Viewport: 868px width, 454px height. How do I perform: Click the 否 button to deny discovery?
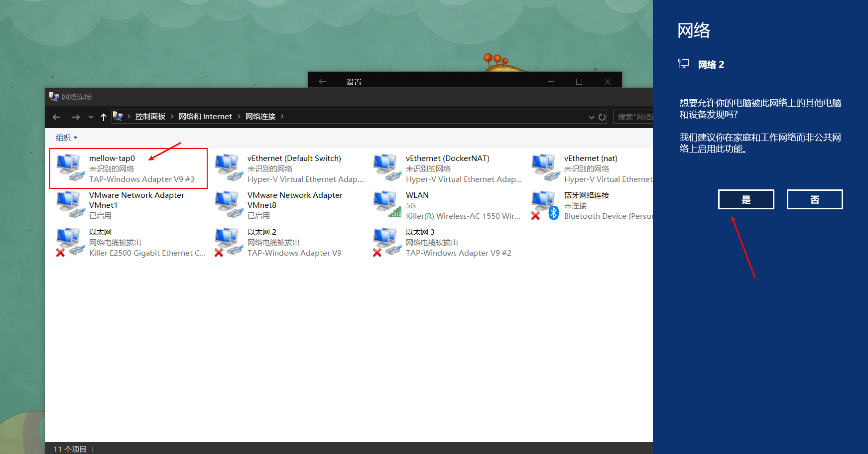click(x=814, y=199)
